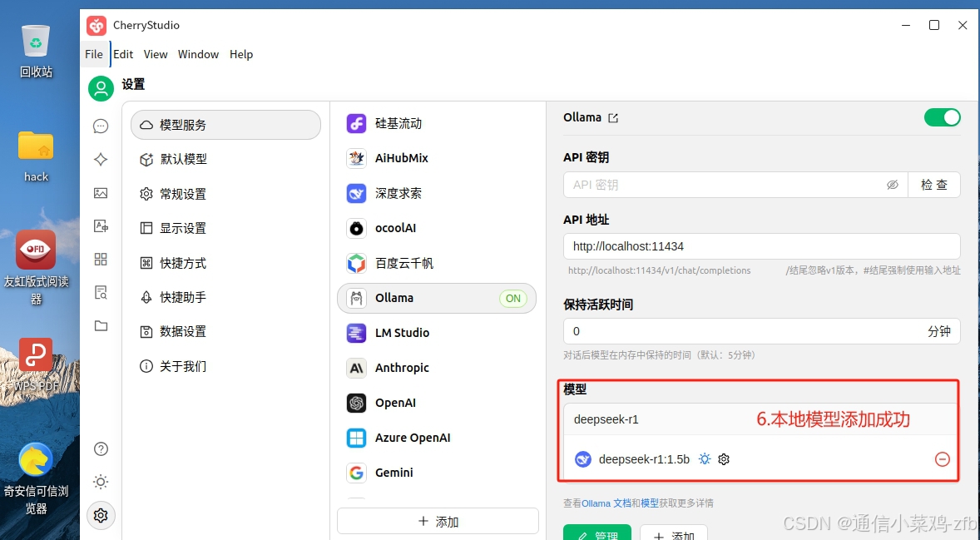This screenshot has height=540, width=980.
Task: Toggle the Ollama provider enable switch
Action: (943, 117)
